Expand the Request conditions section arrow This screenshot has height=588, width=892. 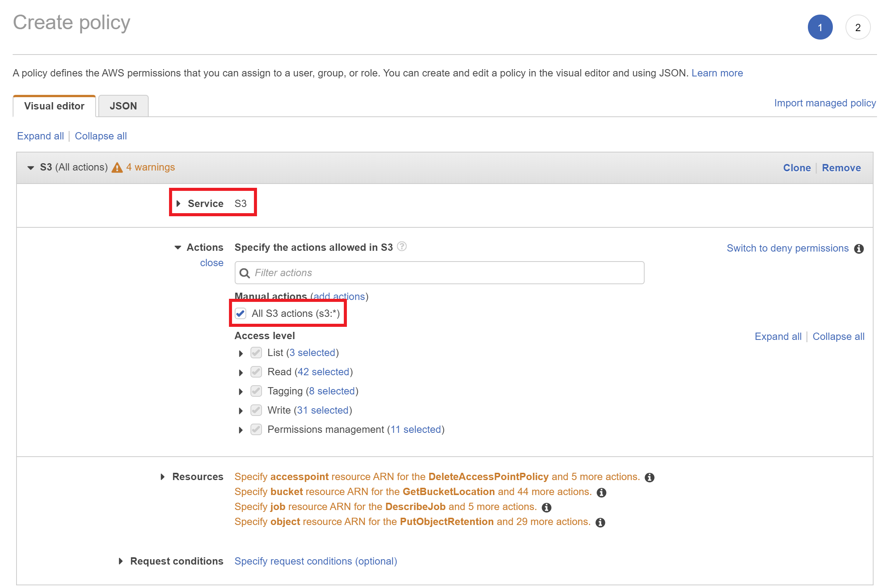click(121, 561)
